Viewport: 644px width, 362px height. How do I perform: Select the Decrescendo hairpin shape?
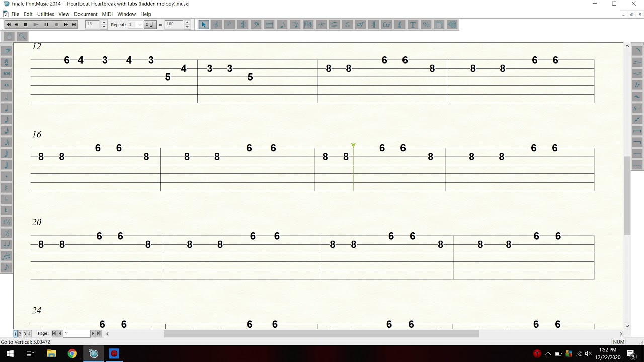pos(637,62)
